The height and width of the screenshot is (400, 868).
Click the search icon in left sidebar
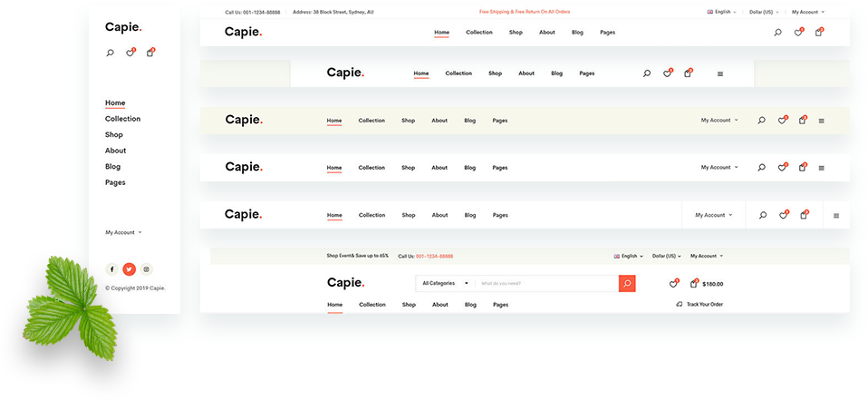pyautogui.click(x=111, y=54)
